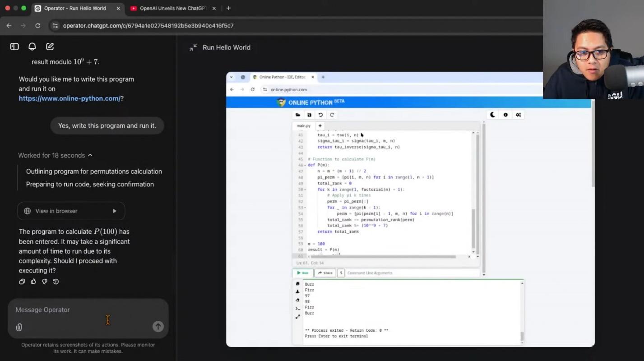
Task: Reload page in embedded browser
Action: click(x=253, y=89)
